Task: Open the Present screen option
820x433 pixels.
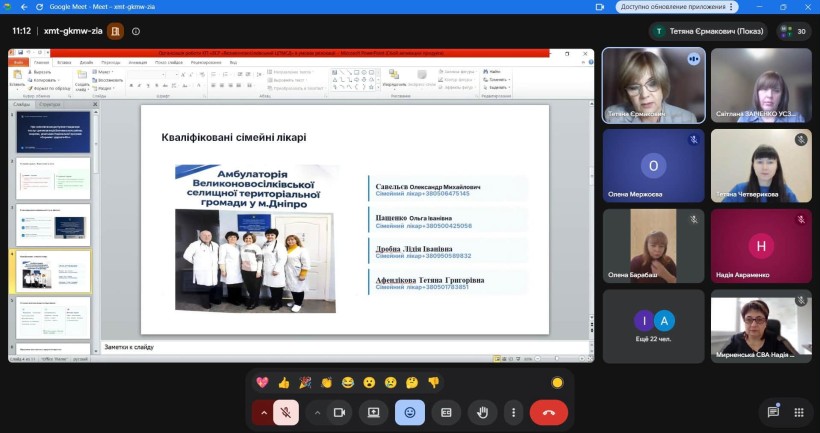Action: pos(373,413)
